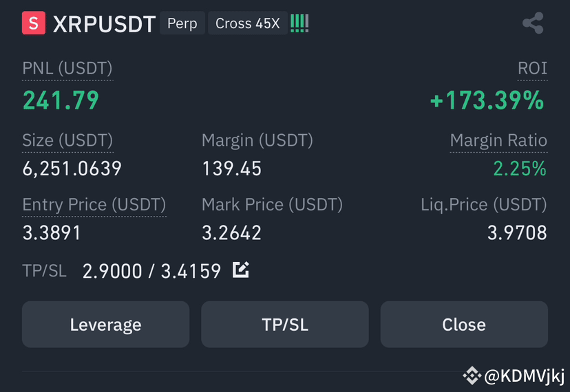Show the PNL (USDT) label explanation
The image size is (570, 392).
tap(67, 68)
